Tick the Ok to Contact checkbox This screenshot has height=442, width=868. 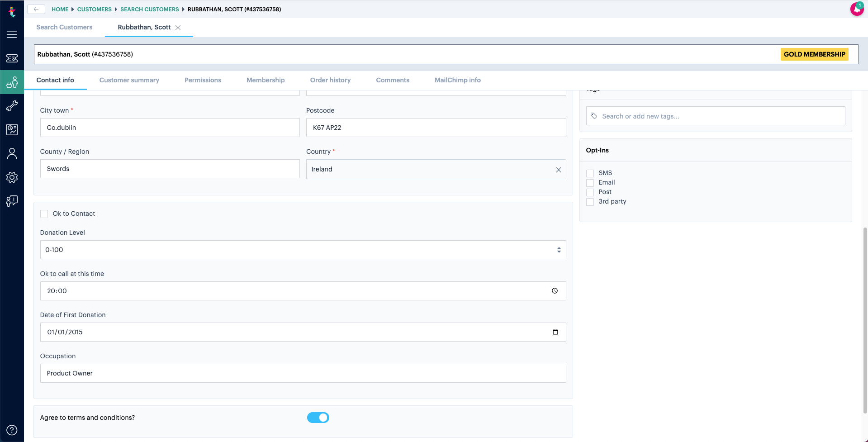(44, 214)
